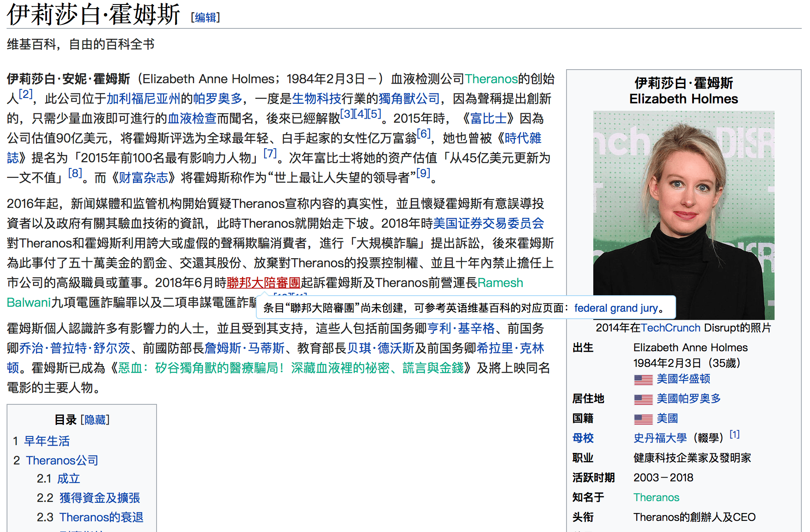Jump to section 2 Theranos公司

pos(62,460)
